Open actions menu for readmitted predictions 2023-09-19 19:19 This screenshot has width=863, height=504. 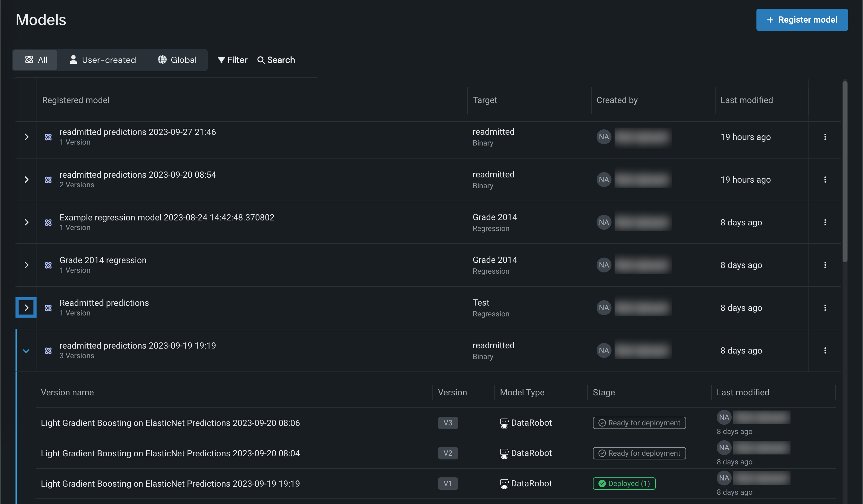pyautogui.click(x=825, y=351)
